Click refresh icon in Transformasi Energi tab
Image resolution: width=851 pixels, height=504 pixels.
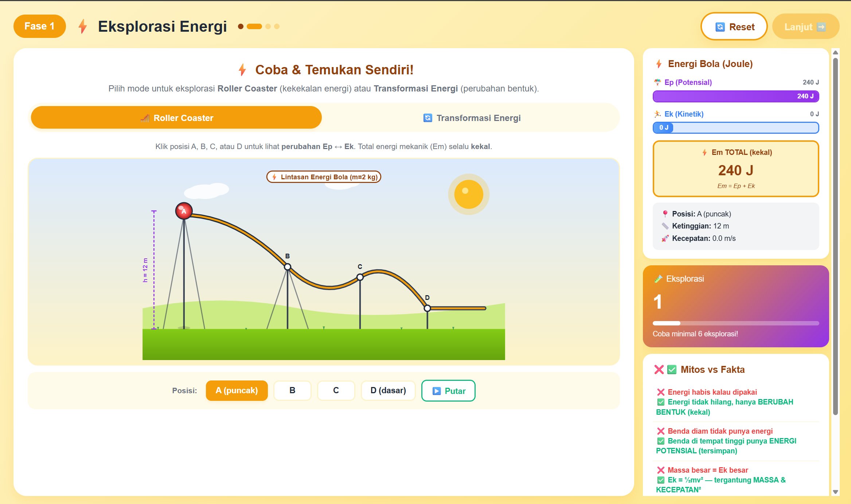[428, 118]
